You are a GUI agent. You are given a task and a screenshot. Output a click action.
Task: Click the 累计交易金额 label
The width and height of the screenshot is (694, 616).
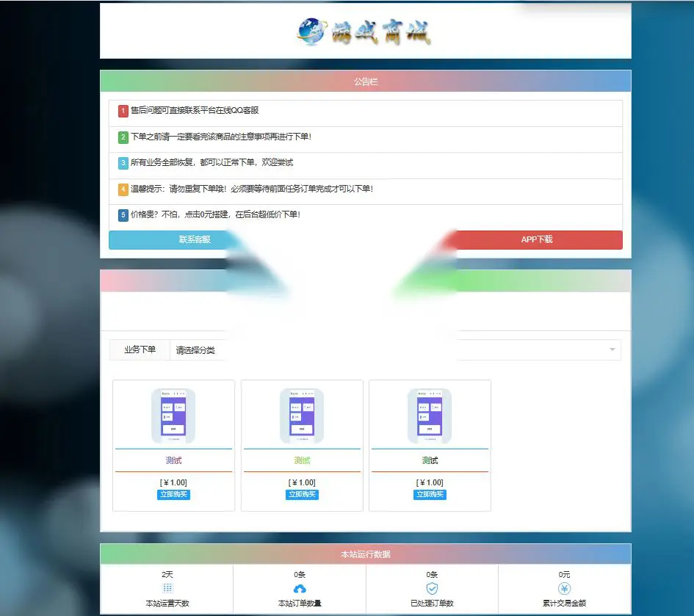tap(564, 604)
